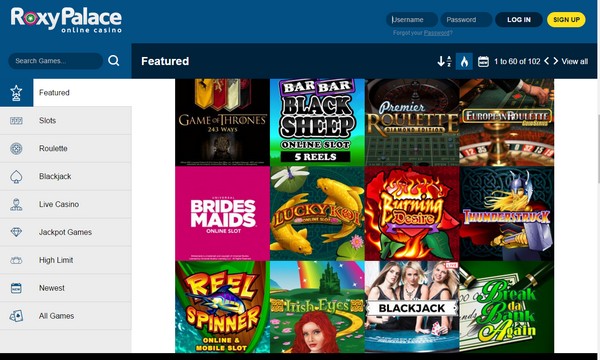Go to next page of games

coord(556,61)
